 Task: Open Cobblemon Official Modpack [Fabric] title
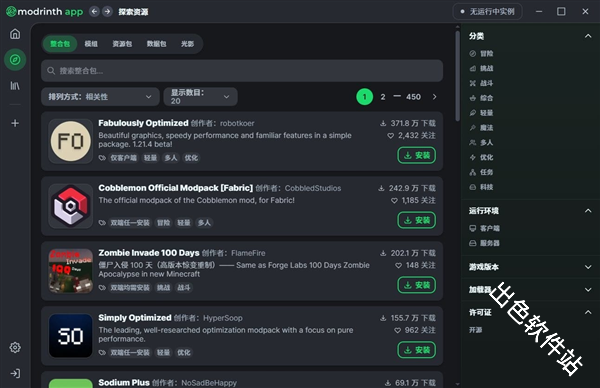176,188
